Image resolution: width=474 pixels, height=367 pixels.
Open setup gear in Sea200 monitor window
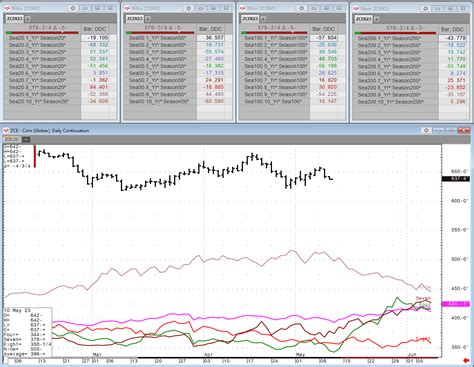pos(425,8)
